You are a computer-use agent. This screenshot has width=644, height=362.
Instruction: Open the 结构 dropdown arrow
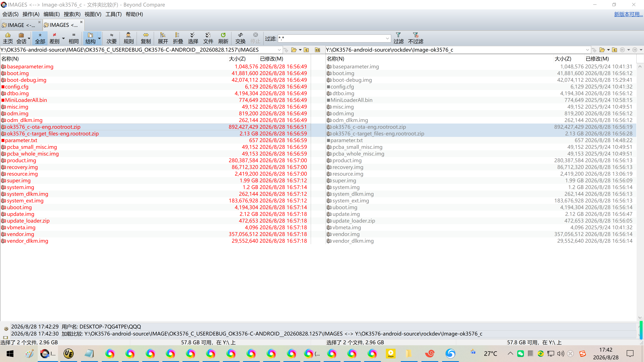pyautogui.click(x=99, y=38)
